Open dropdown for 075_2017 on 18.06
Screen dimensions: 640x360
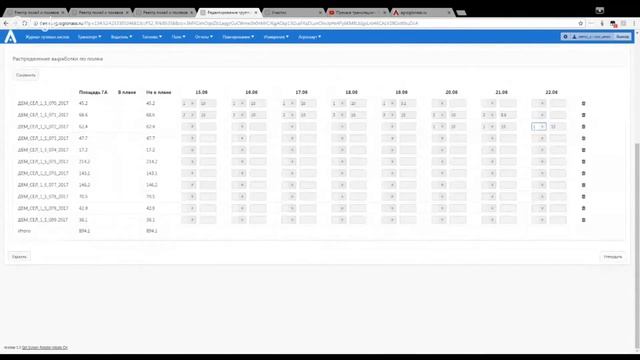(x=339, y=162)
